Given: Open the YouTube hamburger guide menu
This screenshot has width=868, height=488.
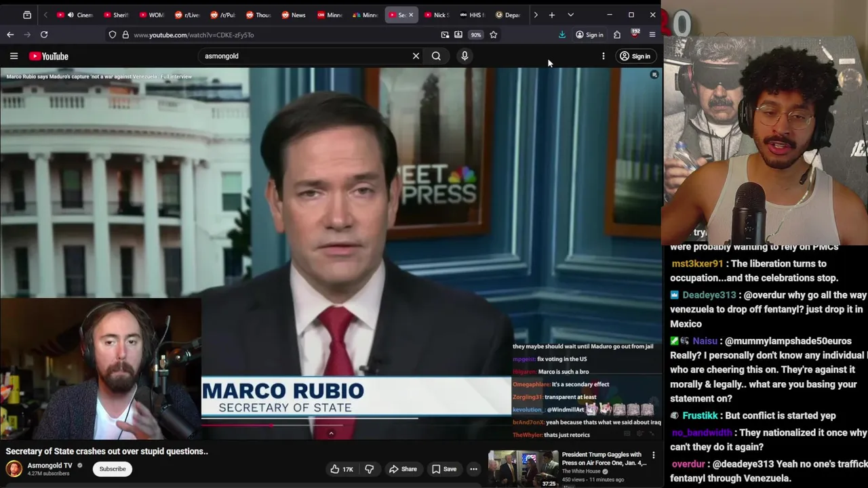Looking at the screenshot, I should click(14, 56).
